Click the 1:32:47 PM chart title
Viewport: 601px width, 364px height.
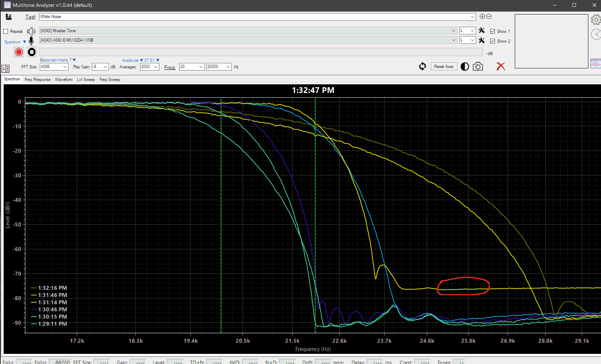[313, 90]
